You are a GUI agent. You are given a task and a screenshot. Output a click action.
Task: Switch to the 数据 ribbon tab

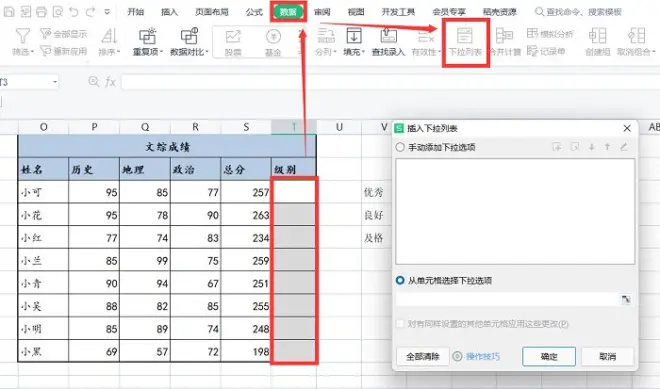point(288,12)
